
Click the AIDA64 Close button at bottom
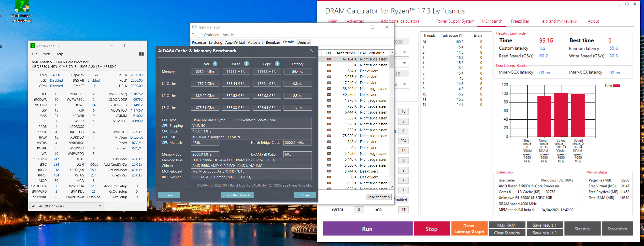304,195
